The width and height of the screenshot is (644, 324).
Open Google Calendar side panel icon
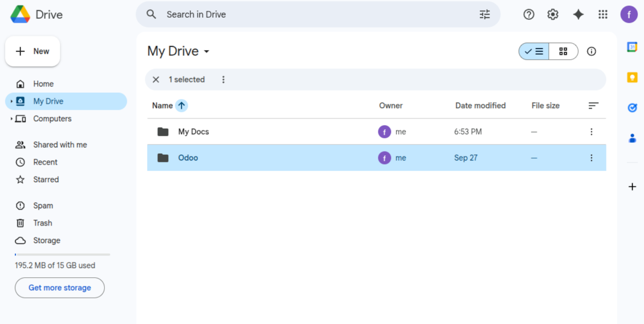coord(632,47)
